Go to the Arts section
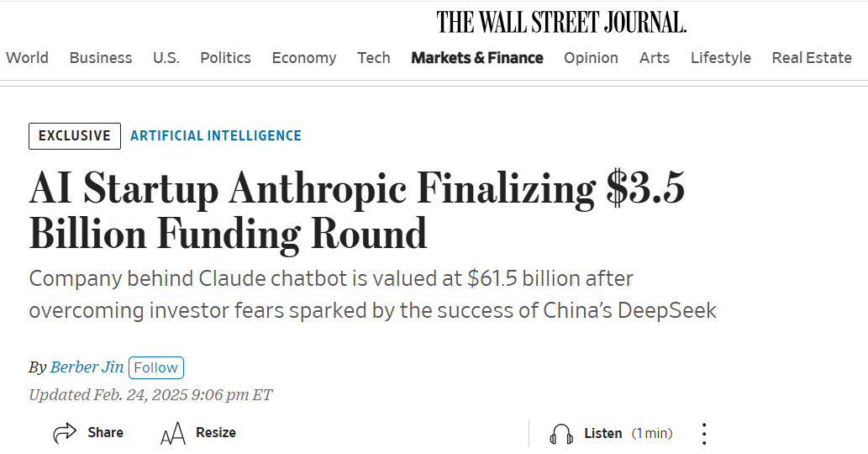Image resolution: width=868 pixels, height=454 pixels. coord(654,58)
